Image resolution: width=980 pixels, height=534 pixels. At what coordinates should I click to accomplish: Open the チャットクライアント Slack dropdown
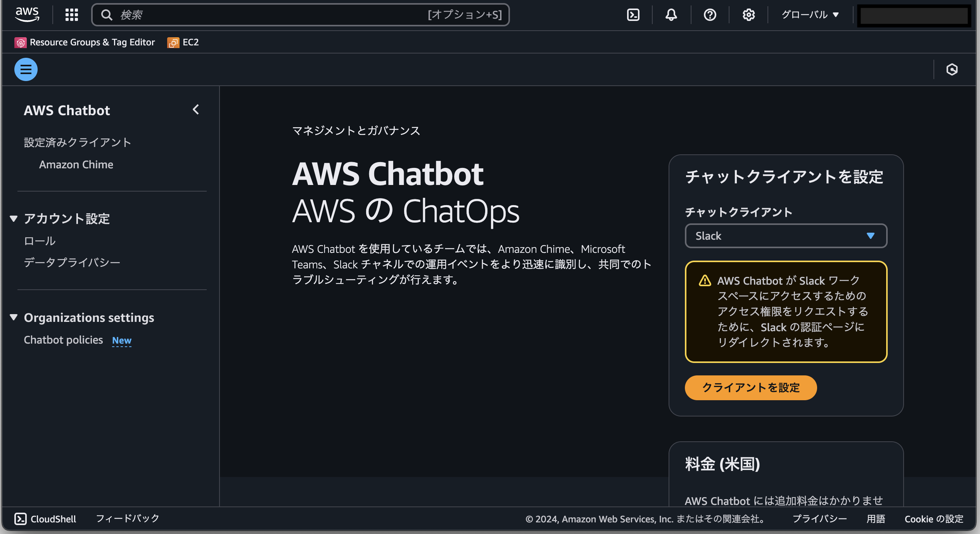pos(786,235)
